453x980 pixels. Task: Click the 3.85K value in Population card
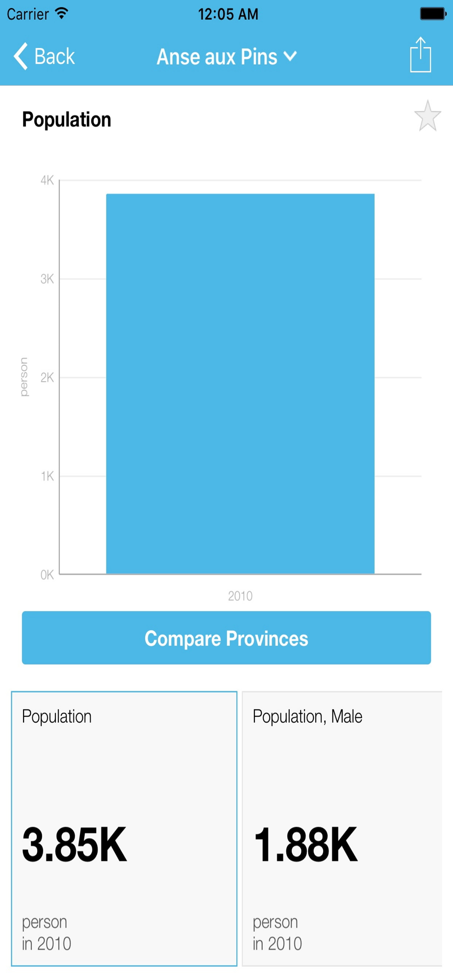click(x=75, y=844)
